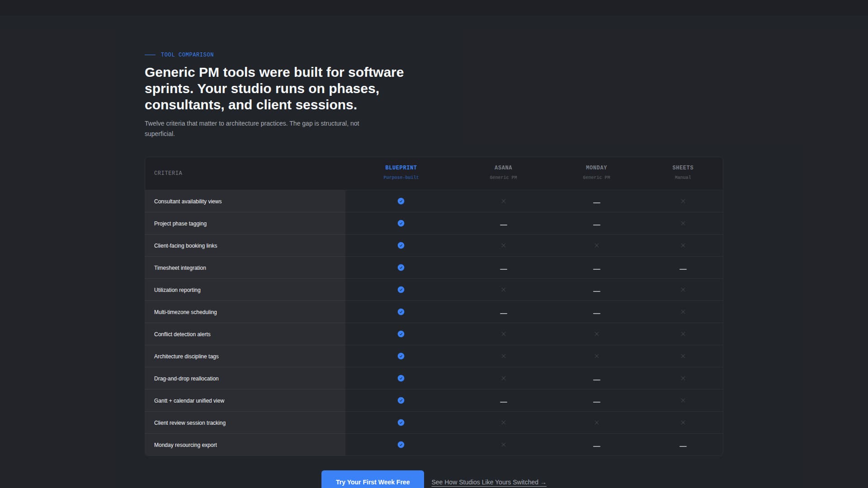Click Asana dash for Project phase tagging

(x=504, y=225)
